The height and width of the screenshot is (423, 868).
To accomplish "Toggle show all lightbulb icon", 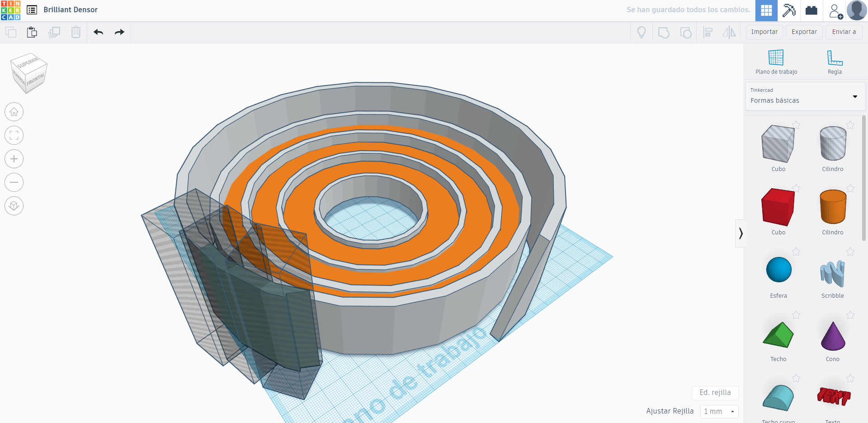I will click(642, 32).
